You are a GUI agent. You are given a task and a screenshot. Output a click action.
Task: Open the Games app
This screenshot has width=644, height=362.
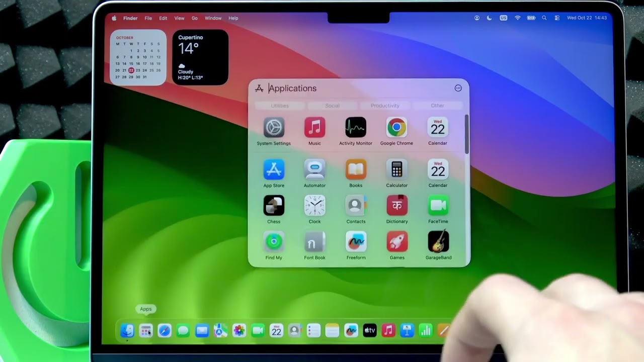[x=396, y=242]
